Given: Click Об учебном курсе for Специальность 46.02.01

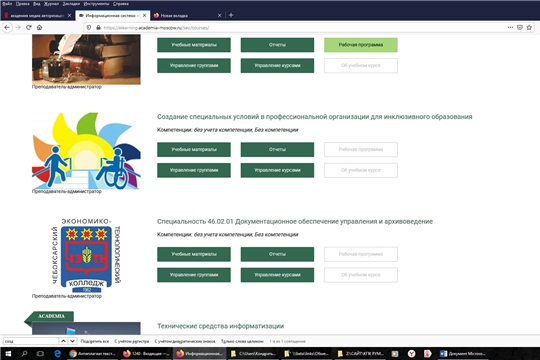Looking at the screenshot, I should (361, 275).
